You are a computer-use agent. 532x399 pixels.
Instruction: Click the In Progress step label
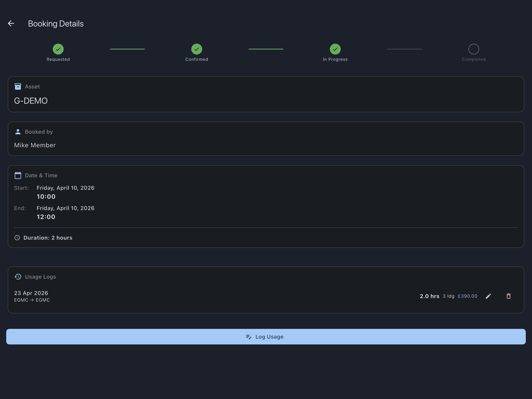(x=335, y=59)
